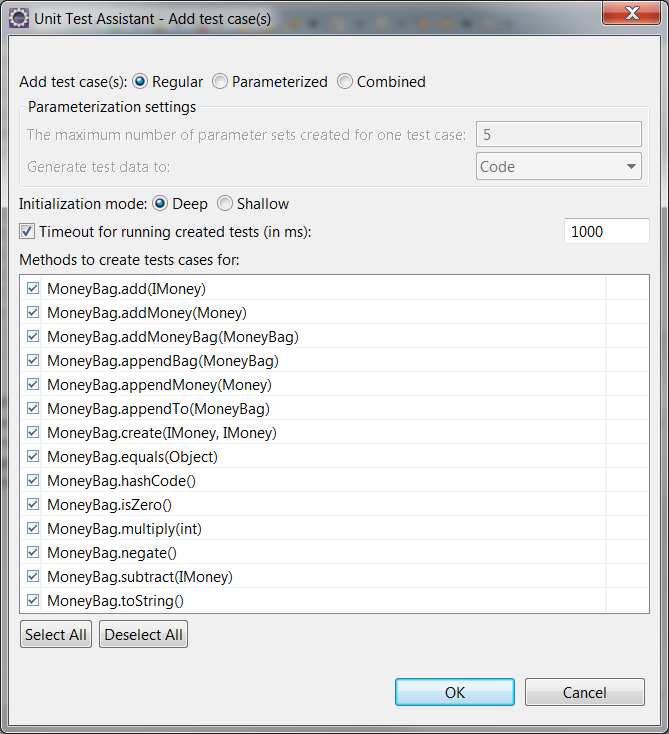Uncheck MoneyBag.equals(Object) method
Viewport: 669px width, 734px height.
click(33, 456)
